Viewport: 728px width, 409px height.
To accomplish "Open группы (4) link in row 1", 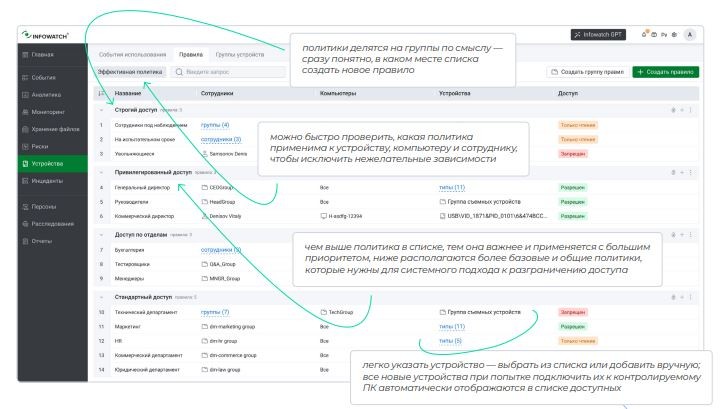I will click(215, 125).
